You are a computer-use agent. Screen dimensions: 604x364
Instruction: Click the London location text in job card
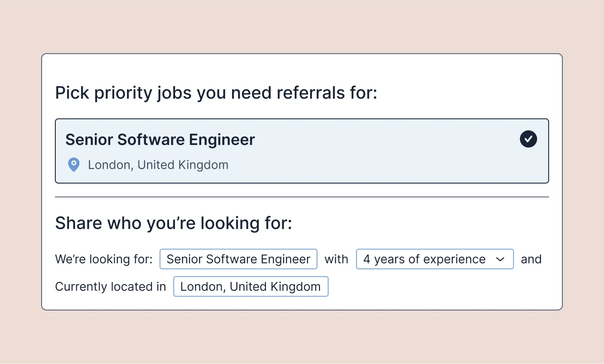[x=158, y=165]
